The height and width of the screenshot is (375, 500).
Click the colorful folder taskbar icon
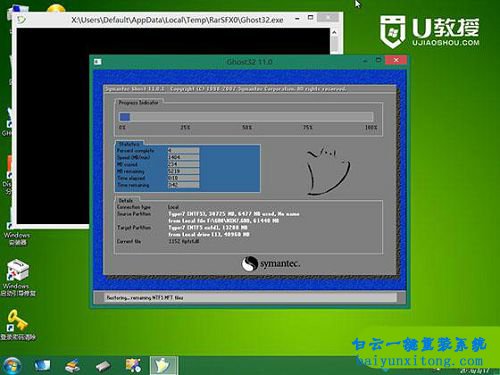point(133,365)
